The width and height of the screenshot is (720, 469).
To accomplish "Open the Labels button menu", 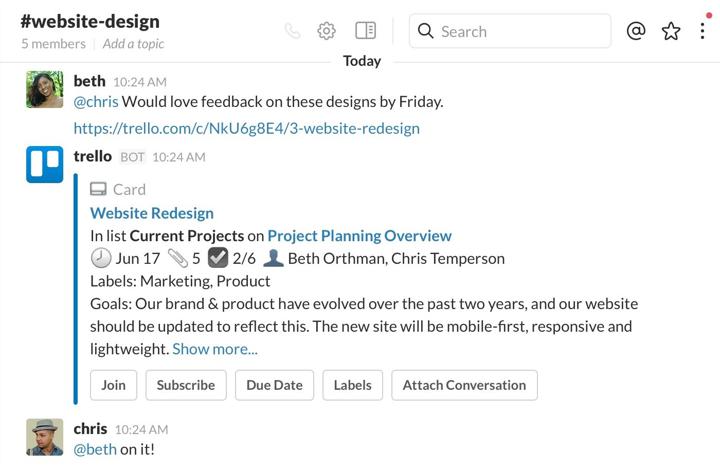I will click(x=353, y=385).
